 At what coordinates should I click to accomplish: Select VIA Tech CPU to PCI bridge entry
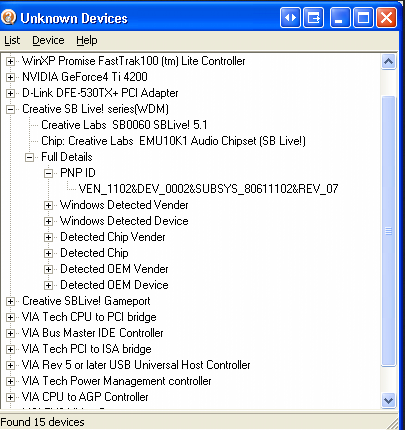(x=89, y=317)
